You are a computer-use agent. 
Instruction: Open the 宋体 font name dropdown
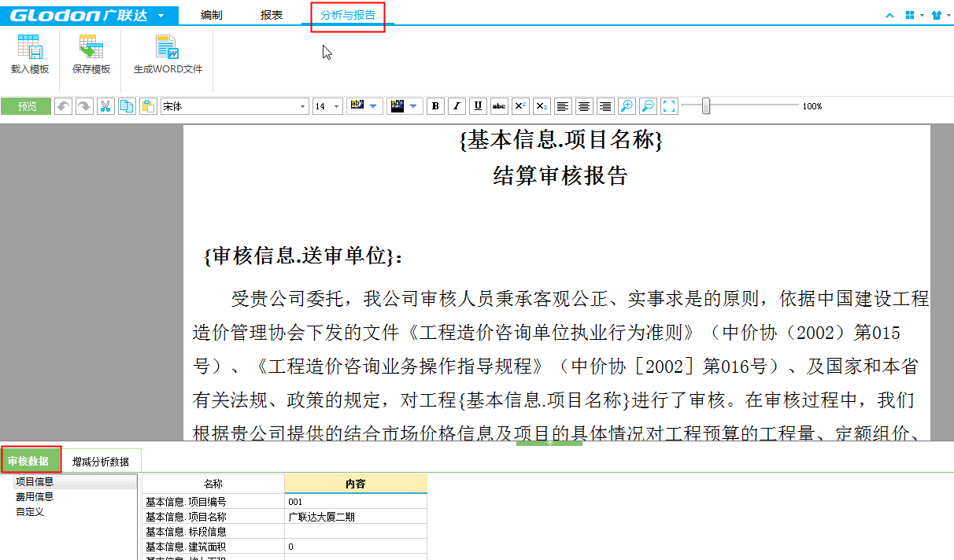click(303, 106)
